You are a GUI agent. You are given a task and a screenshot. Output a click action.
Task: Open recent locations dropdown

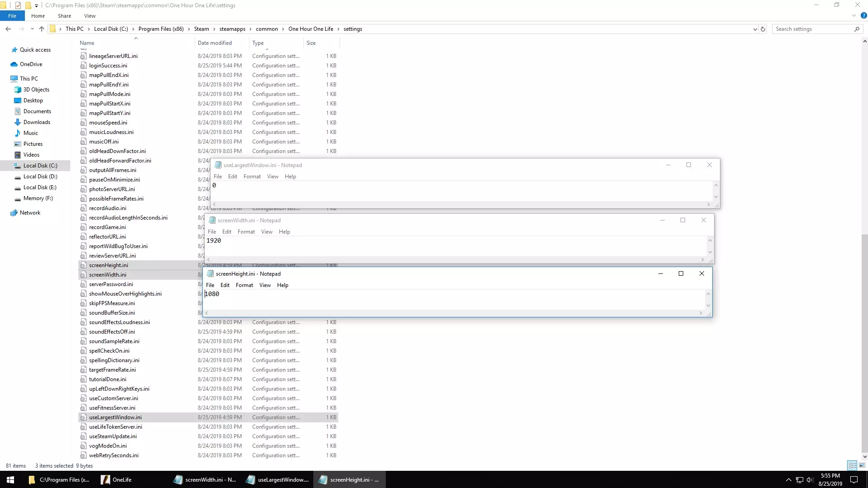point(32,29)
